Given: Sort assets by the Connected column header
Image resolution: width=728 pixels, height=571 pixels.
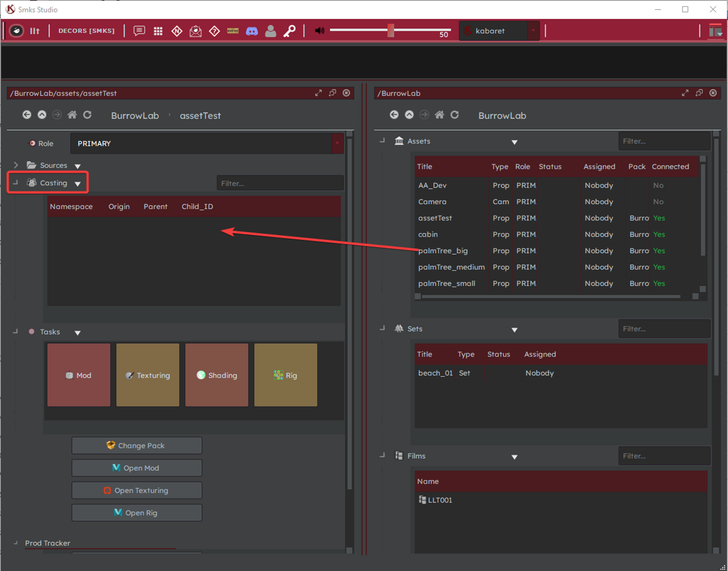Looking at the screenshot, I should [x=670, y=166].
